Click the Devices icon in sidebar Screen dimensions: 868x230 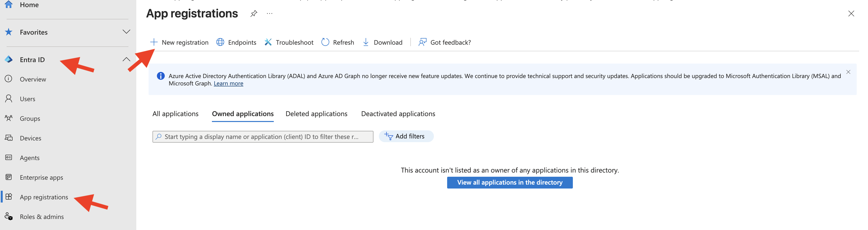[x=9, y=138]
